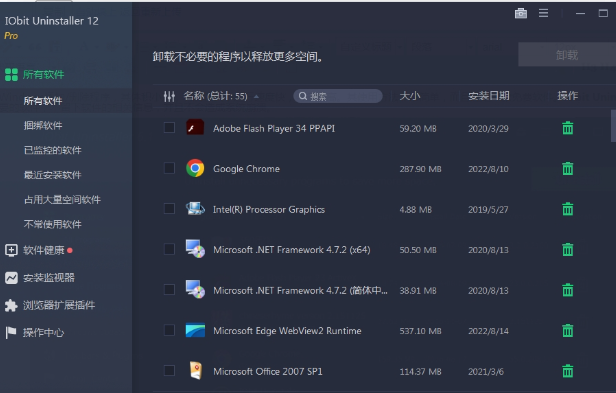Click trash icon for .NET Framework 4.7.2 (x64)
Image resolution: width=616 pixels, height=393 pixels.
[568, 250]
